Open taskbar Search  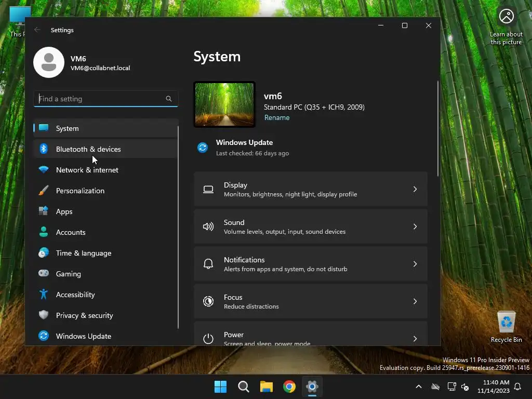[244, 387]
